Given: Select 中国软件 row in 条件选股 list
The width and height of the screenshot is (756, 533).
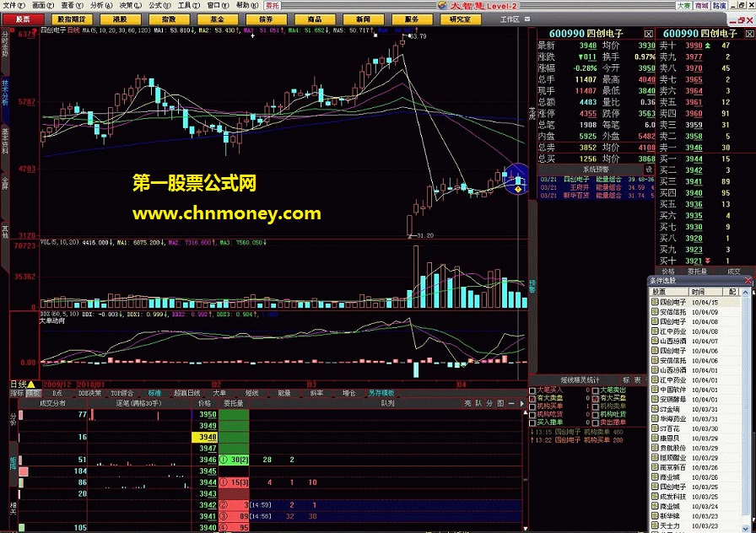Looking at the screenshot, I should pyautogui.click(x=694, y=390).
